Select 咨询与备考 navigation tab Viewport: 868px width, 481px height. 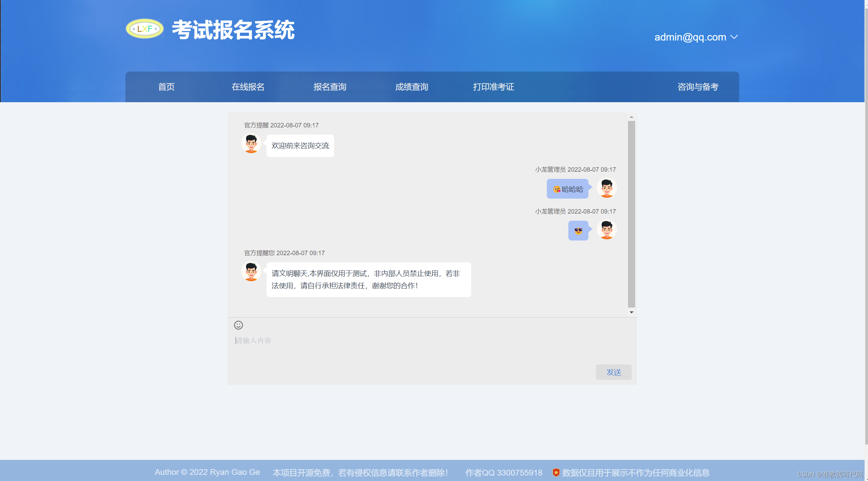pos(698,87)
